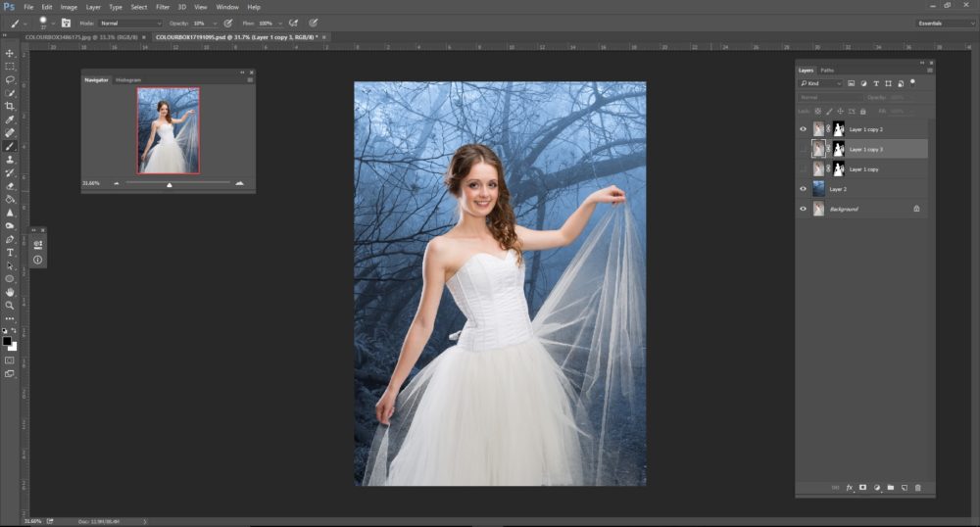980x527 pixels.
Task: Select the Type tool
Action: (x=10, y=252)
